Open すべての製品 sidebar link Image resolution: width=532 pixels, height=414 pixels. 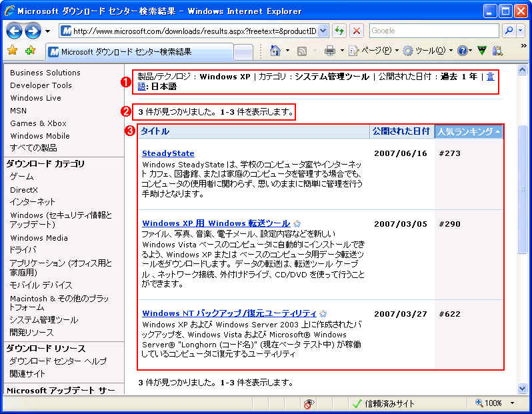tap(33, 148)
